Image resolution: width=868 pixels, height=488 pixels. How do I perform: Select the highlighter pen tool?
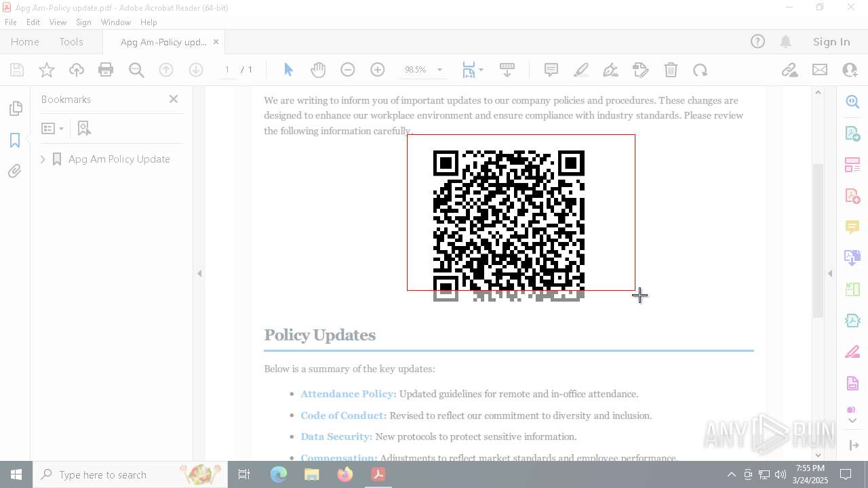pos(581,70)
